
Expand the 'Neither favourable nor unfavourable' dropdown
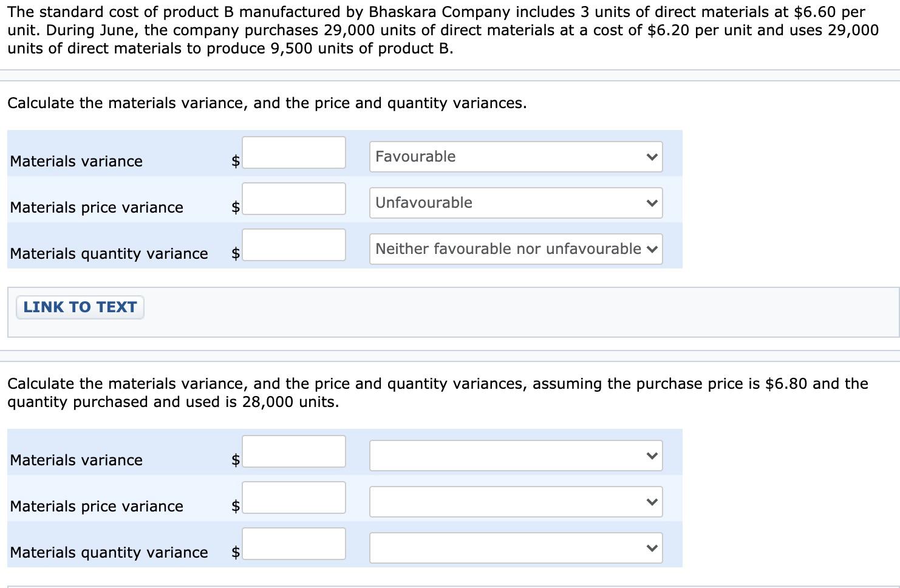click(516, 249)
